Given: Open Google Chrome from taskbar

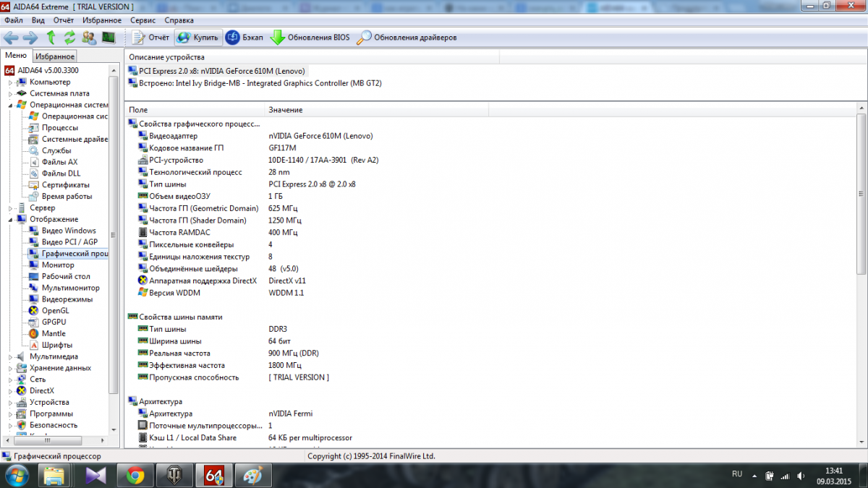Looking at the screenshot, I should tap(134, 475).
